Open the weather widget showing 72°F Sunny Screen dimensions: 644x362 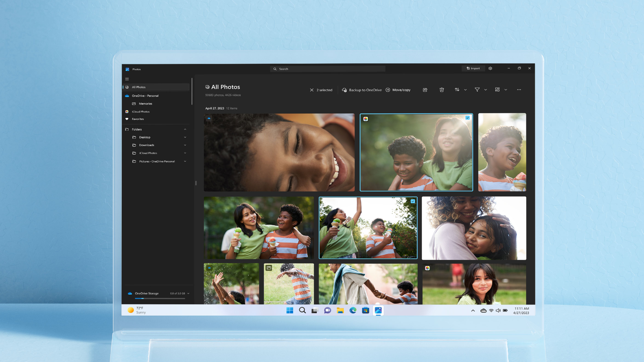137,310
